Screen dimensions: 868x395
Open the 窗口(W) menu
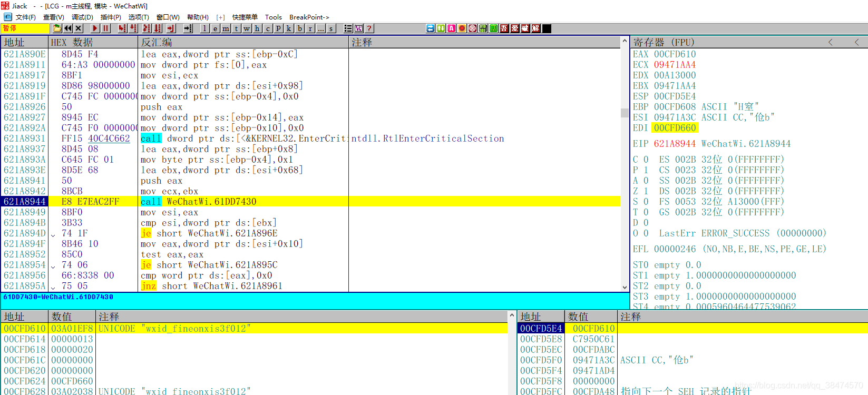168,17
